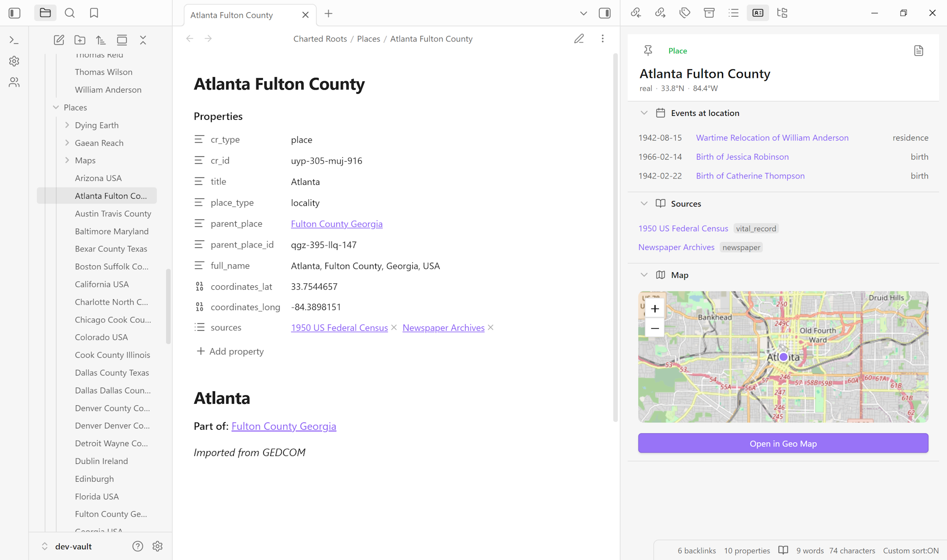
Task: Remove Newspaper Archives from sources property
Action: 490,328
